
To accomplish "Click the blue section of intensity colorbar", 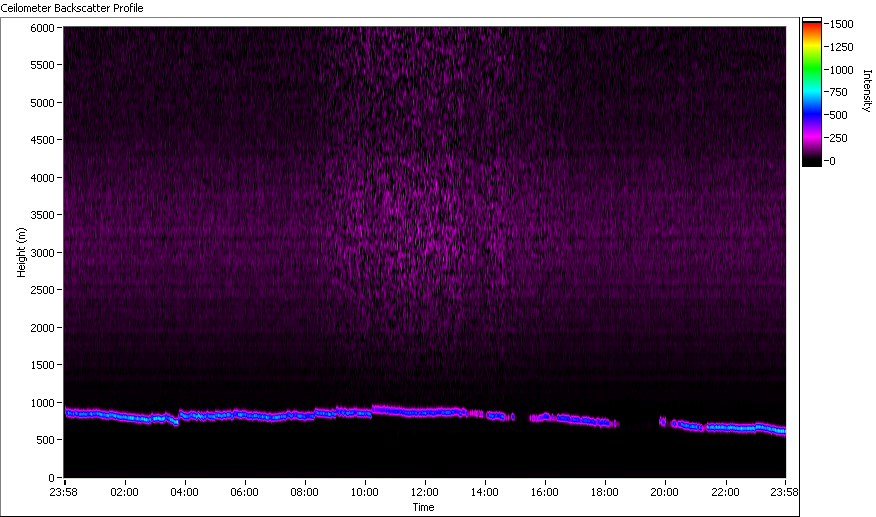I will tap(812, 115).
